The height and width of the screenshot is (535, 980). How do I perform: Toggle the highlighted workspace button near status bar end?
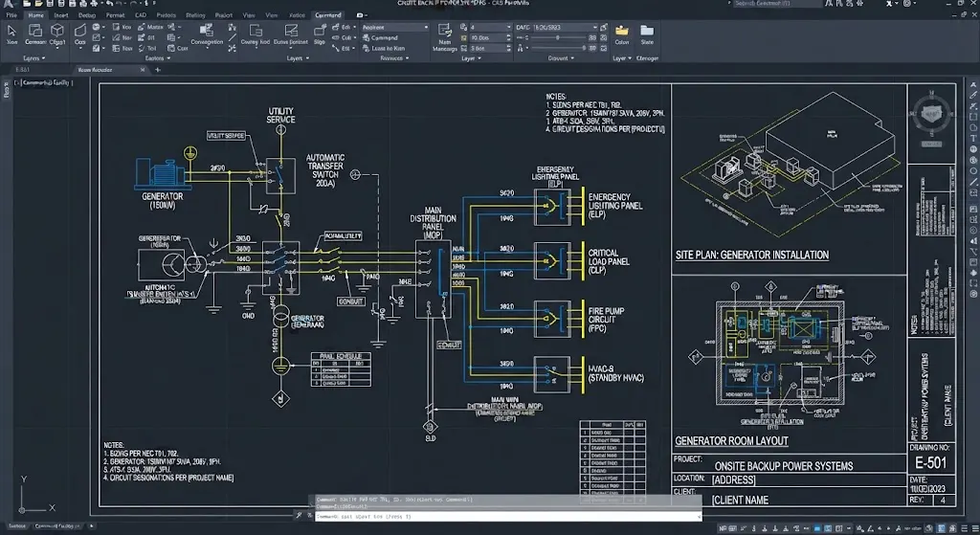[x=942, y=528]
